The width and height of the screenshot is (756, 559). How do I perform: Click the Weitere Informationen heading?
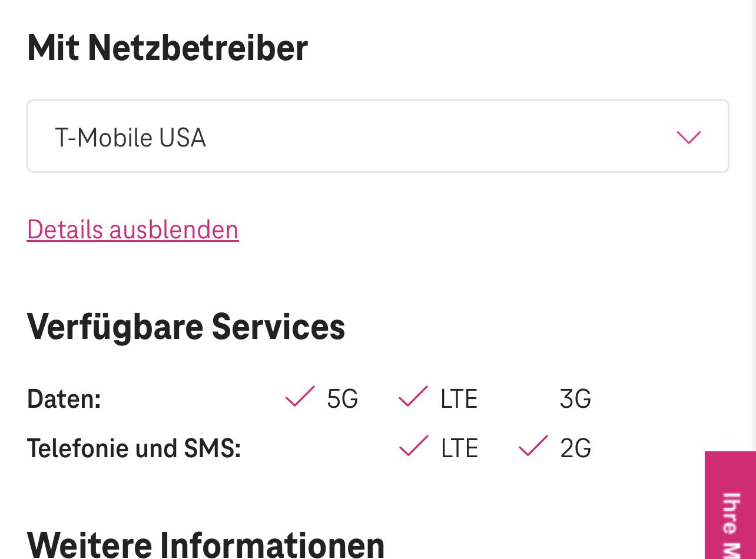205,544
